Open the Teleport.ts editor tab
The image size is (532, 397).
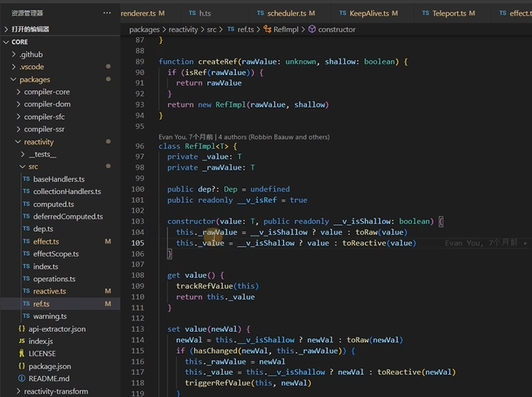[449, 13]
